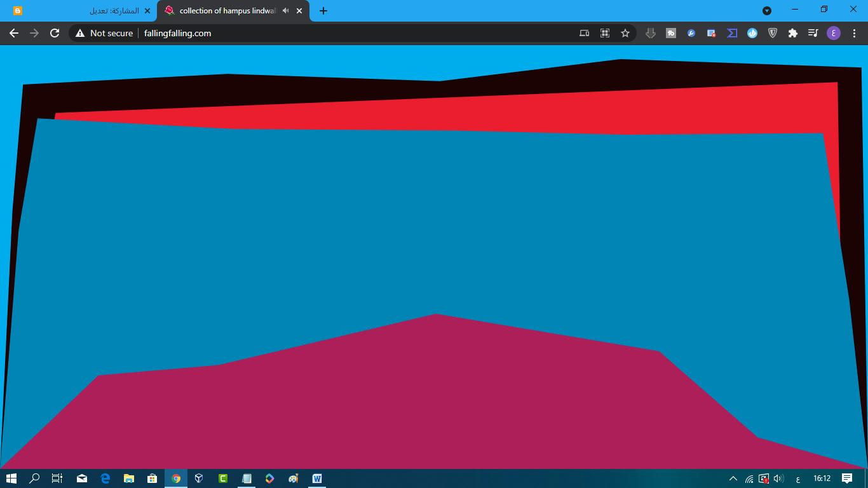Reload the fallingfalling.com page

coord(55,33)
